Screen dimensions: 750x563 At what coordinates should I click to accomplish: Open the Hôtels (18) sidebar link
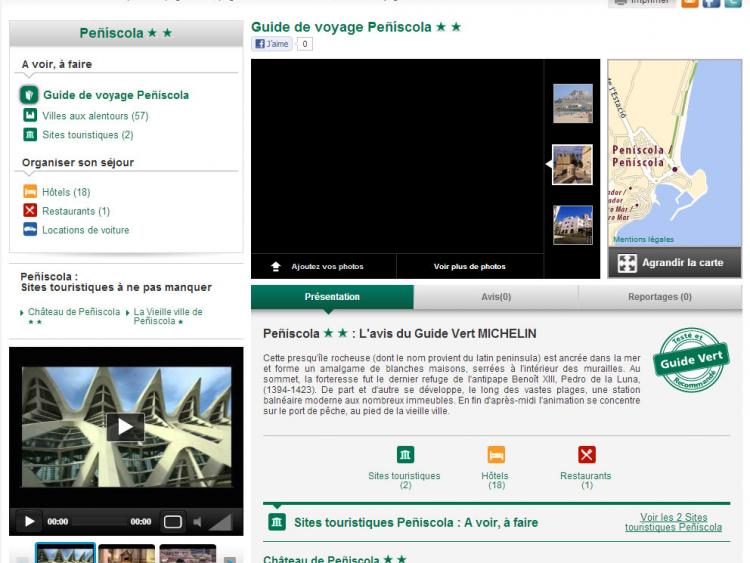66,192
